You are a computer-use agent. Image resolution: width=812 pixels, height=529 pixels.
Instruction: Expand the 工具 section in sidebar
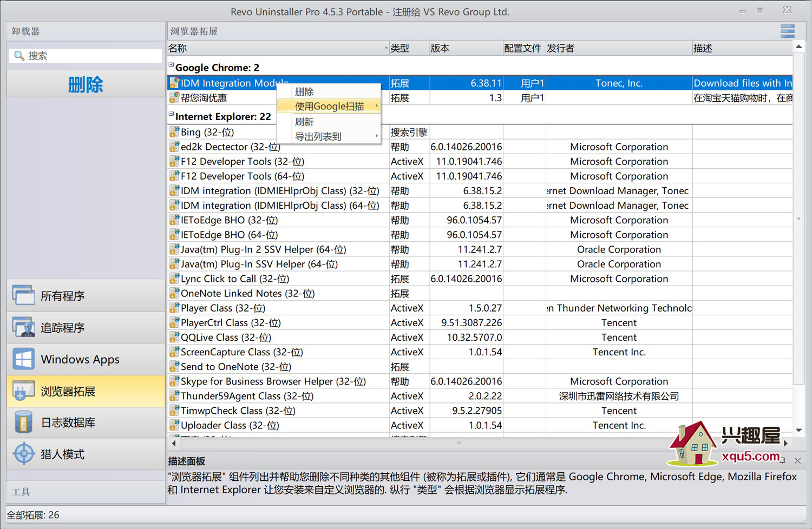click(86, 492)
